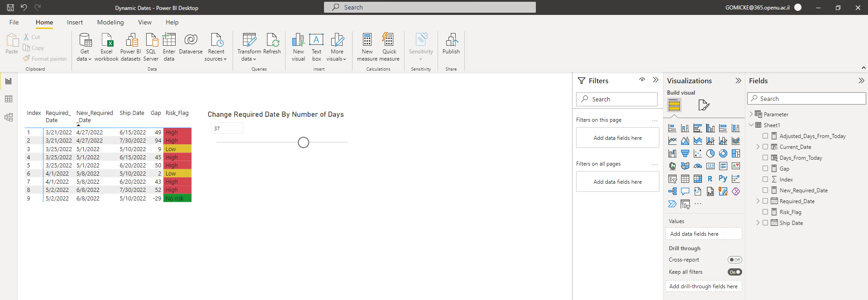Select the Pie chart visual

(711, 153)
